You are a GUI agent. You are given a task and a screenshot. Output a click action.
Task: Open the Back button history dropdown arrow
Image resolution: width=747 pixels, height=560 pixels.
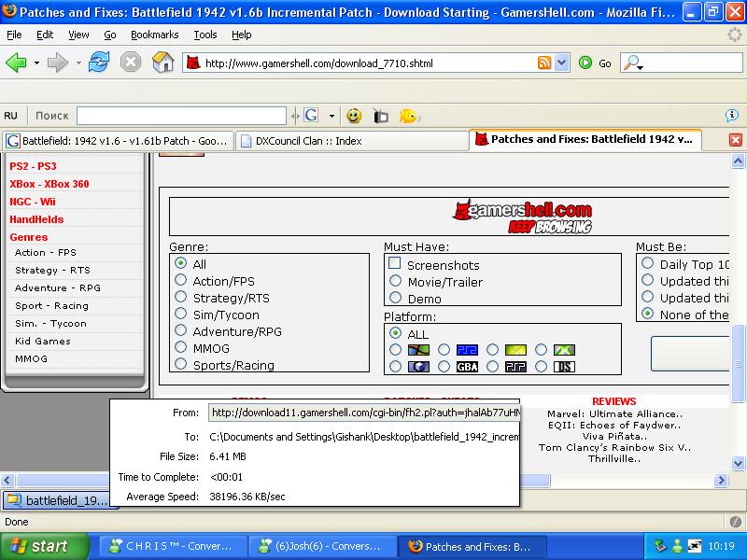tap(36, 63)
